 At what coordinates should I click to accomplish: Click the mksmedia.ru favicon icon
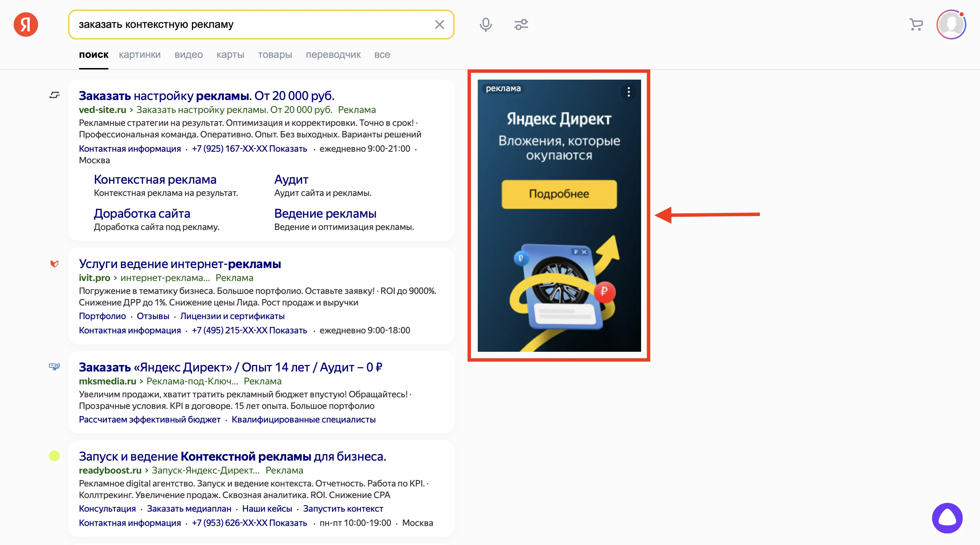click(54, 367)
